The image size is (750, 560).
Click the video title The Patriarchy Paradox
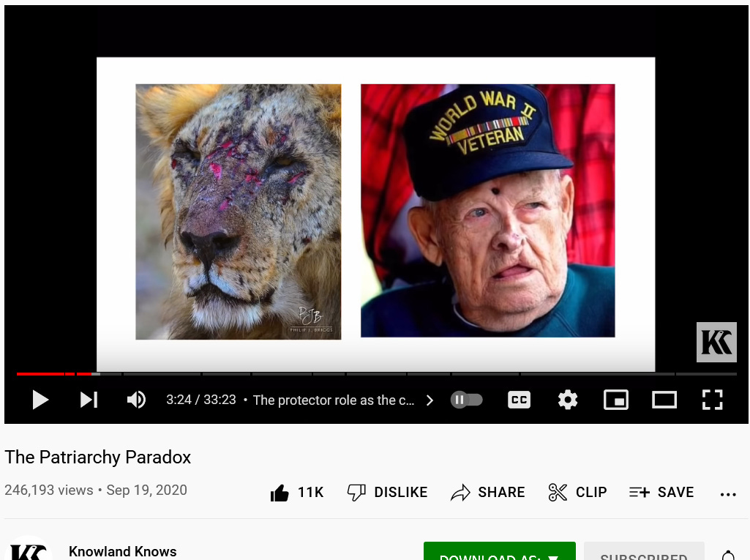click(97, 457)
